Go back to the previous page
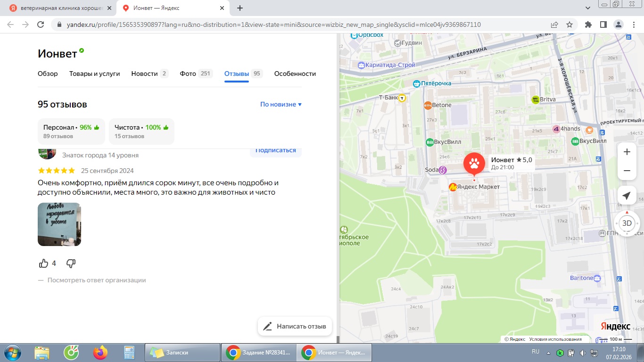Viewport: 644px width, 362px height. coord(10,25)
